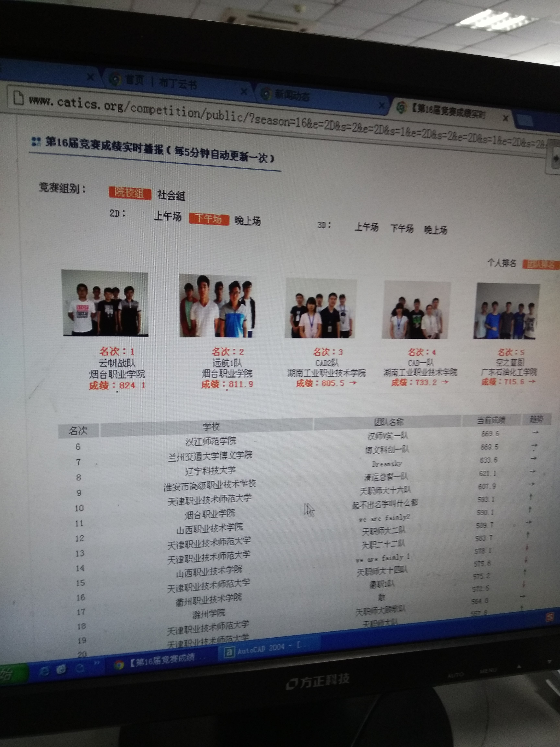
Task: Select 社会组 competition group
Action: click(171, 195)
